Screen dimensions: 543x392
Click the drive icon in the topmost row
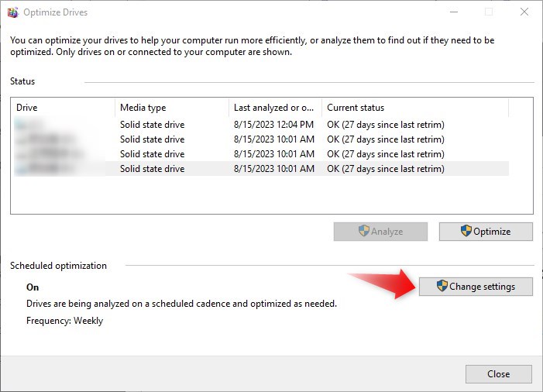(x=21, y=125)
